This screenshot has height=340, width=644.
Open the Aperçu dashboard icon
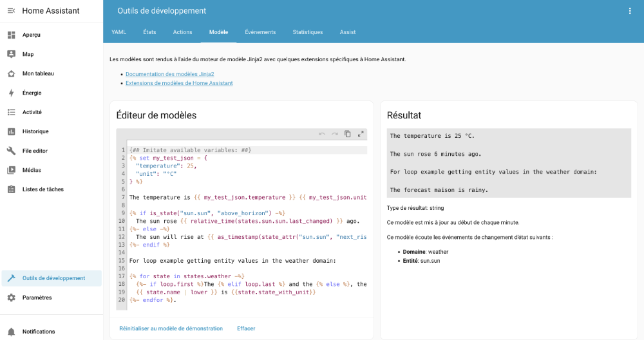point(11,35)
